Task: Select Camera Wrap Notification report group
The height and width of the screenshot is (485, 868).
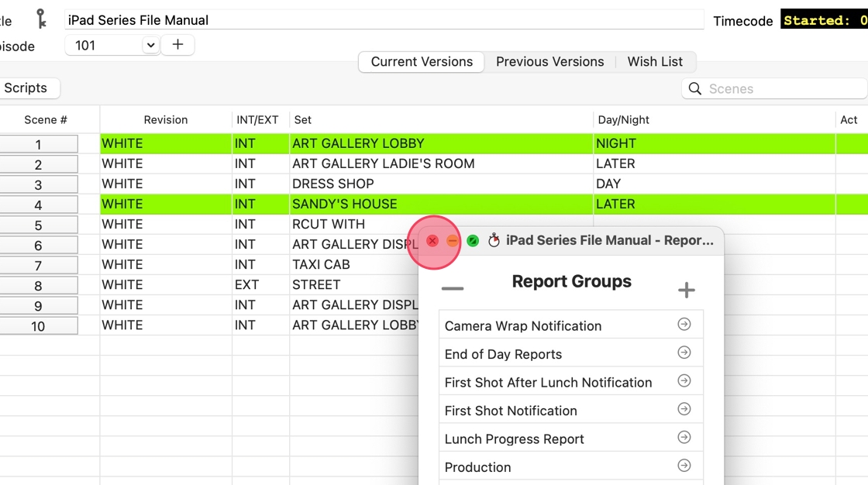Action: pyautogui.click(x=570, y=325)
